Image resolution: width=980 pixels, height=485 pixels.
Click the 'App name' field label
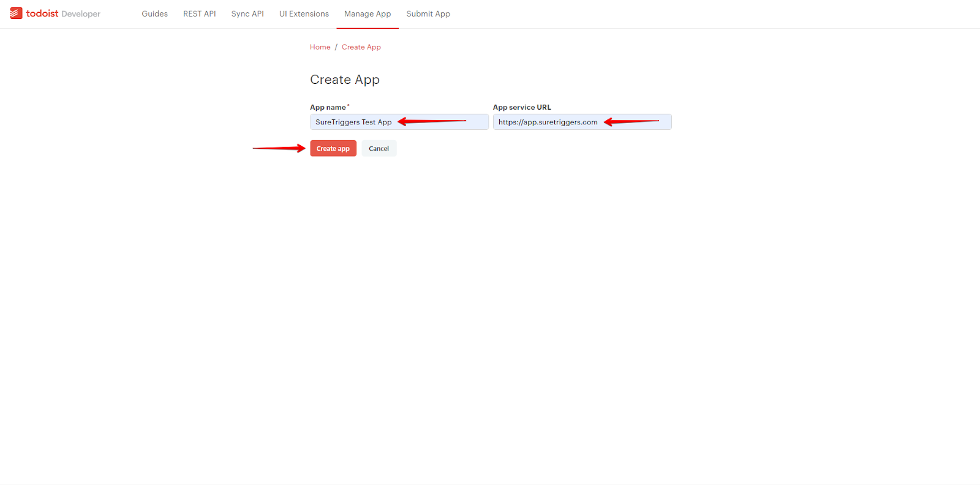[x=328, y=107]
